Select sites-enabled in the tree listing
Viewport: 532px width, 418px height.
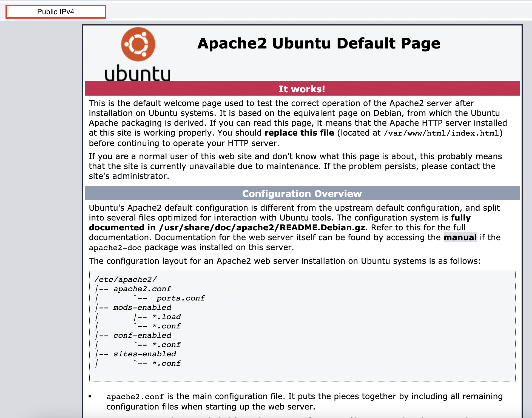[144, 354]
